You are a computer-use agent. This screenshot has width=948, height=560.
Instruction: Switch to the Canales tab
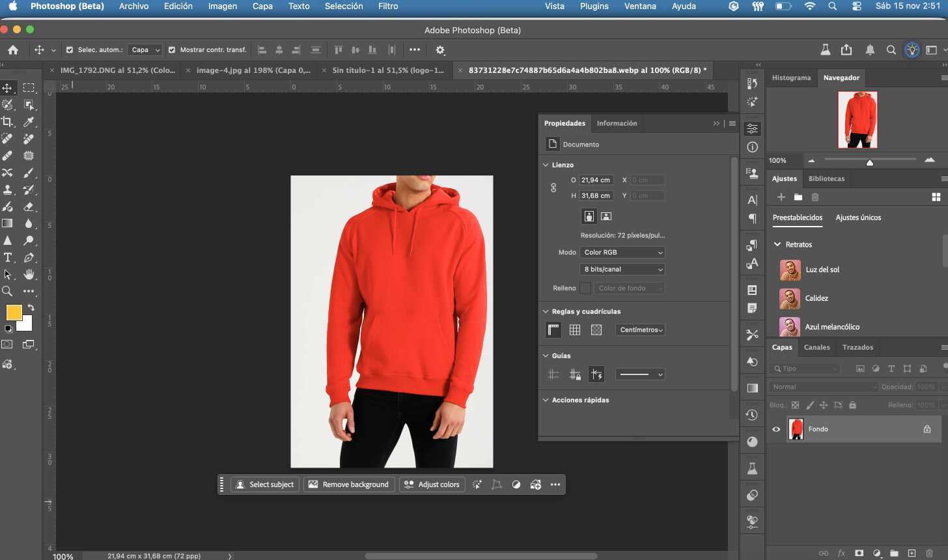click(816, 347)
